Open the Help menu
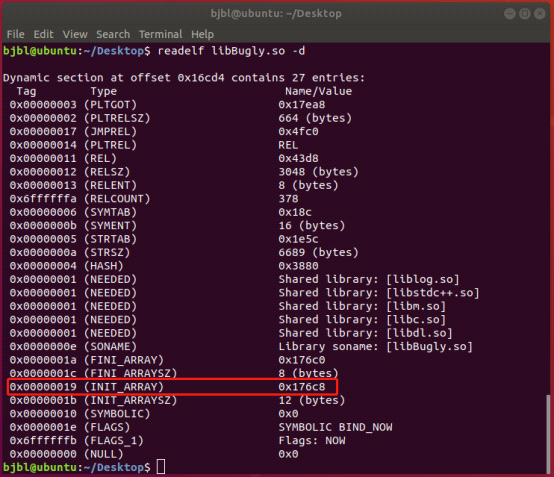This screenshot has height=477, width=554. pyautogui.click(x=202, y=34)
